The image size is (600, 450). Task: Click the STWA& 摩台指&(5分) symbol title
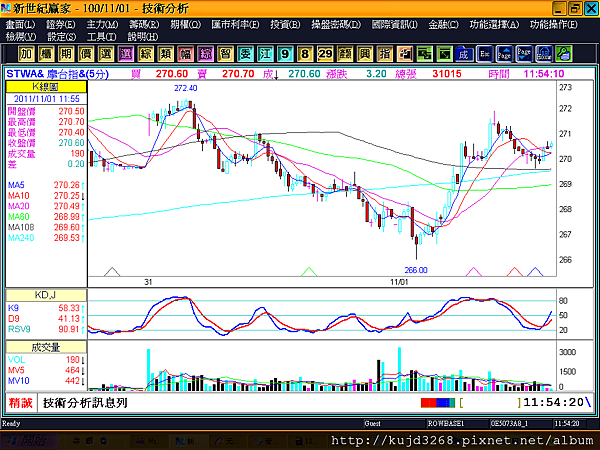point(57,74)
